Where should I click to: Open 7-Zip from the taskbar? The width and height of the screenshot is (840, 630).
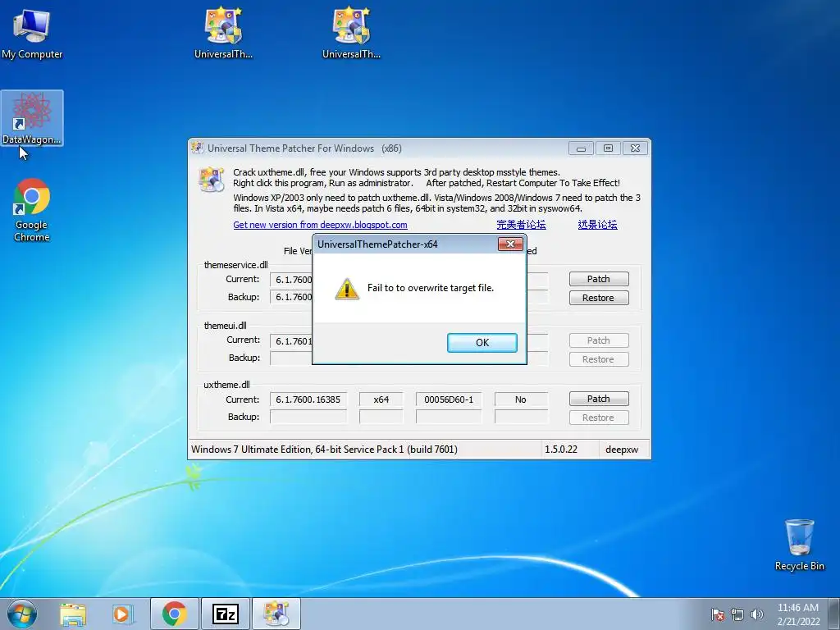[225, 614]
